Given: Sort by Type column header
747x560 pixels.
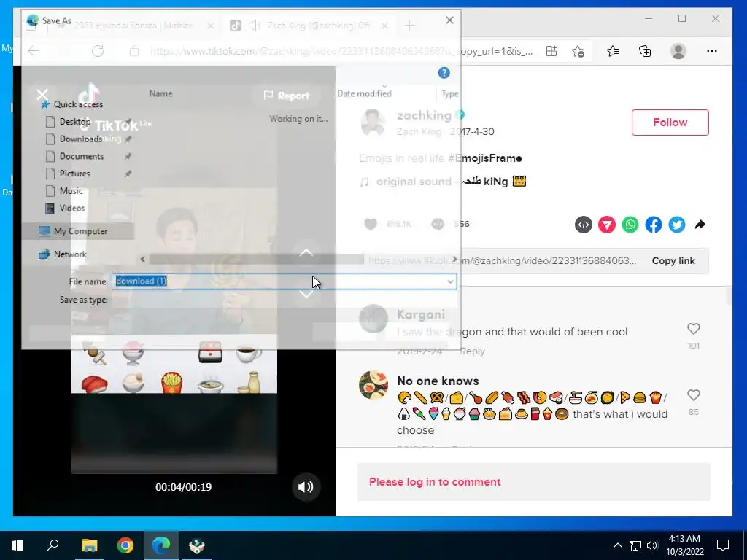Looking at the screenshot, I should tap(449, 94).
